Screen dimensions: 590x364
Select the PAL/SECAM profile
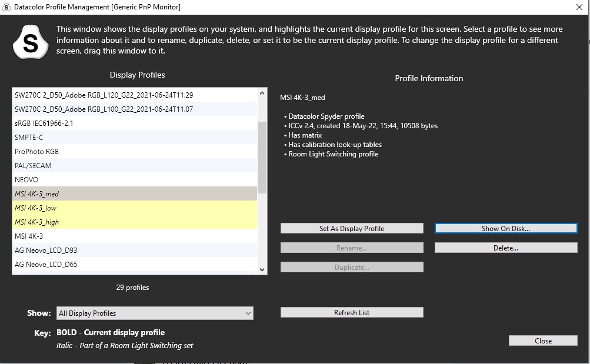135,165
